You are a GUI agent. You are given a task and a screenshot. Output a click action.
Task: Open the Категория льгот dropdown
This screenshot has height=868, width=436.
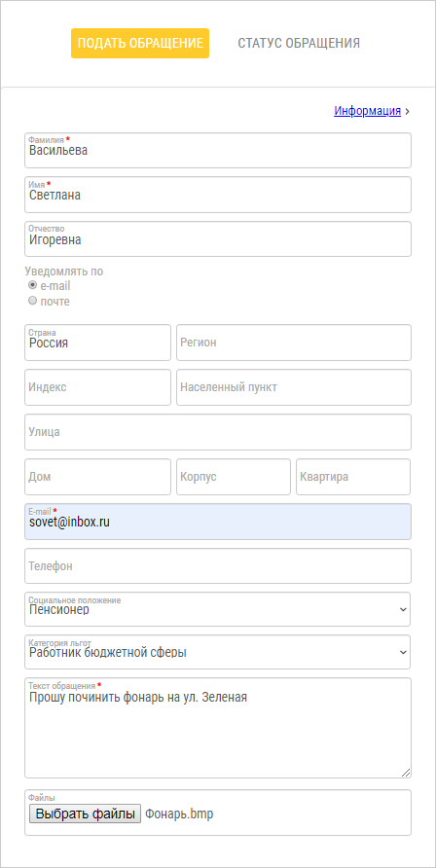218,652
